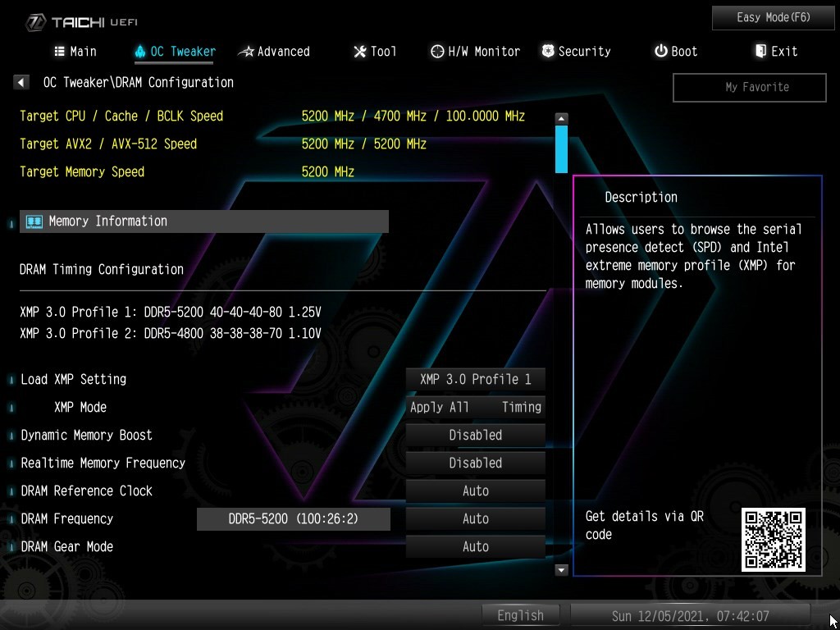Toggle Dynamic Memory Boost Disabled setting
840x630 pixels.
click(x=476, y=435)
